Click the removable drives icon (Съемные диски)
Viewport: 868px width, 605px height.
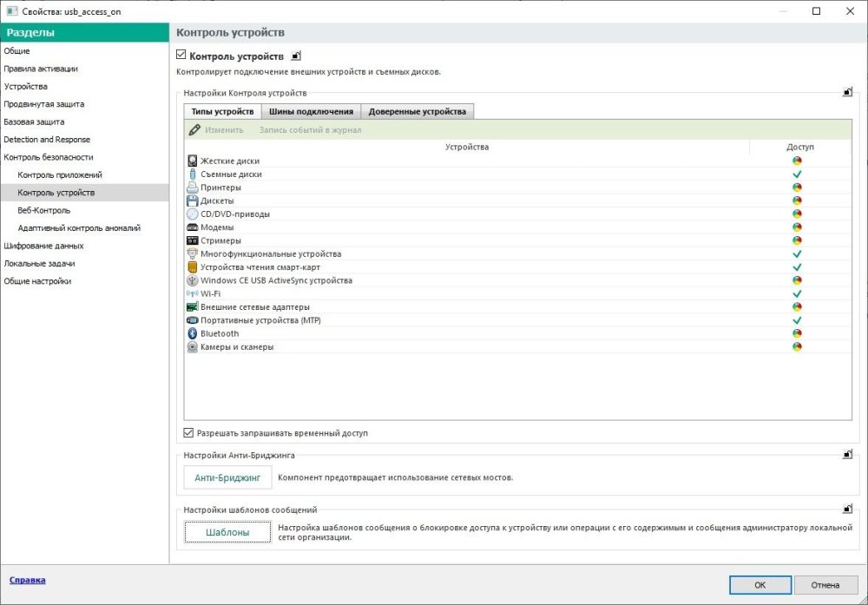click(192, 174)
